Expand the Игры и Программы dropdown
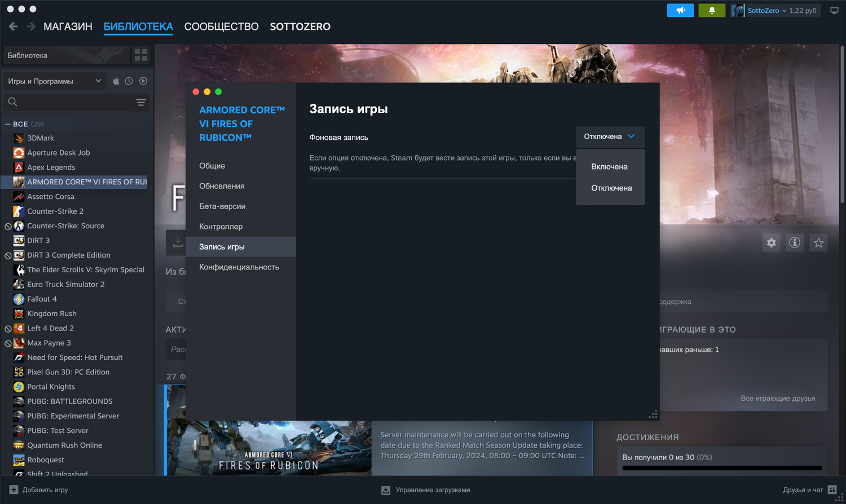 [55, 81]
